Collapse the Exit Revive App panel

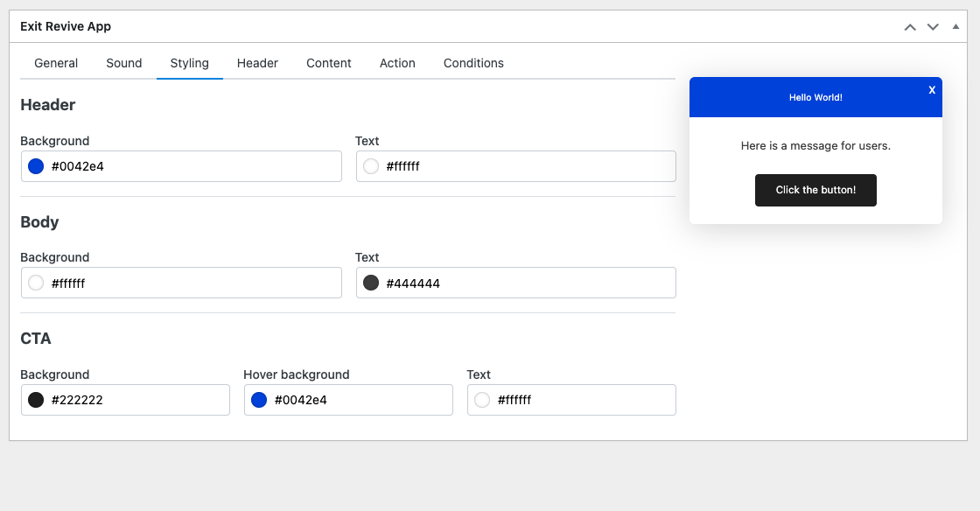point(955,27)
